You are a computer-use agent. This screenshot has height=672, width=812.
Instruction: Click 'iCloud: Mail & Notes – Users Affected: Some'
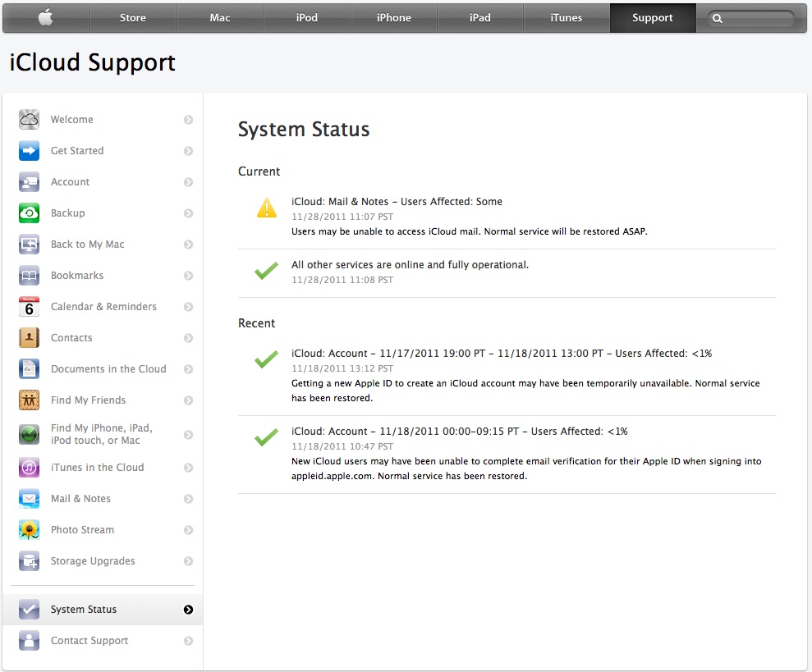click(x=397, y=201)
